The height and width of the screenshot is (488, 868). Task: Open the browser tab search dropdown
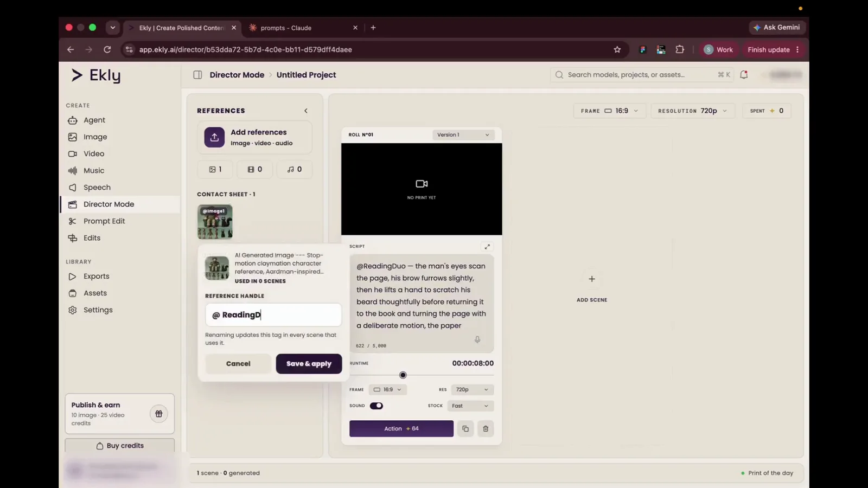[x=113, y=28]
